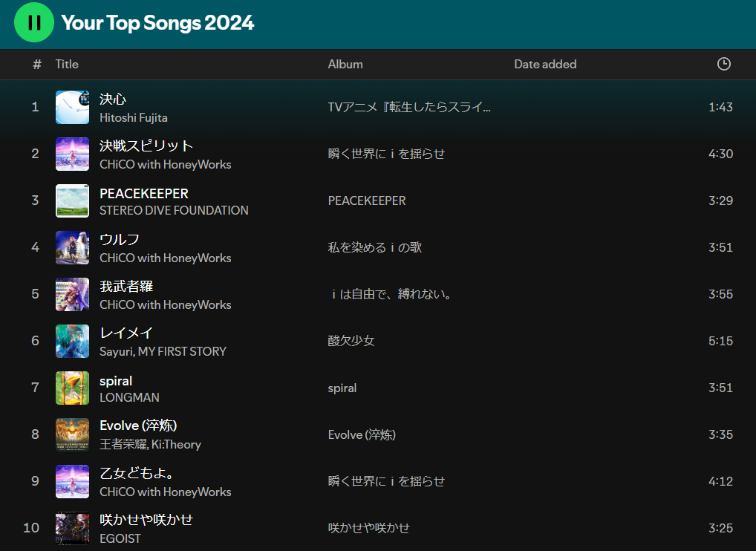Viewport: 756px width, 551px height.
Task: Open 咲かせや咲かせ album link
Action: pos(369,528)
